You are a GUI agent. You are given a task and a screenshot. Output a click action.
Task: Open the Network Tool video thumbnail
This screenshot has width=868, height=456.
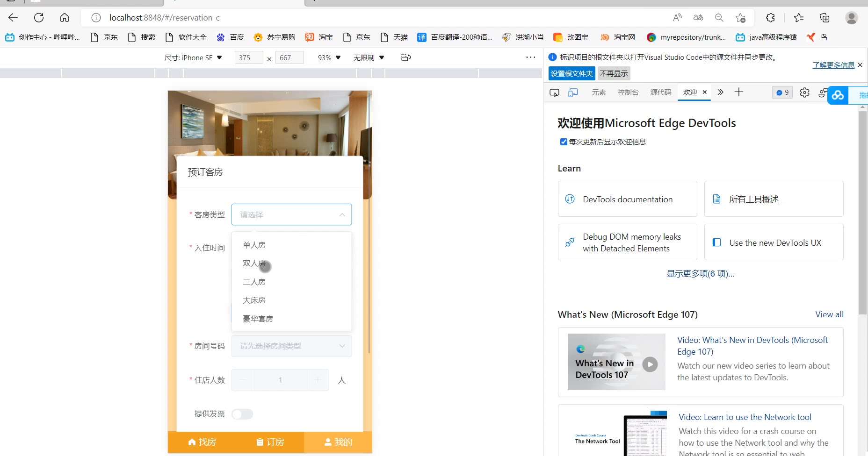pos(616,435)
